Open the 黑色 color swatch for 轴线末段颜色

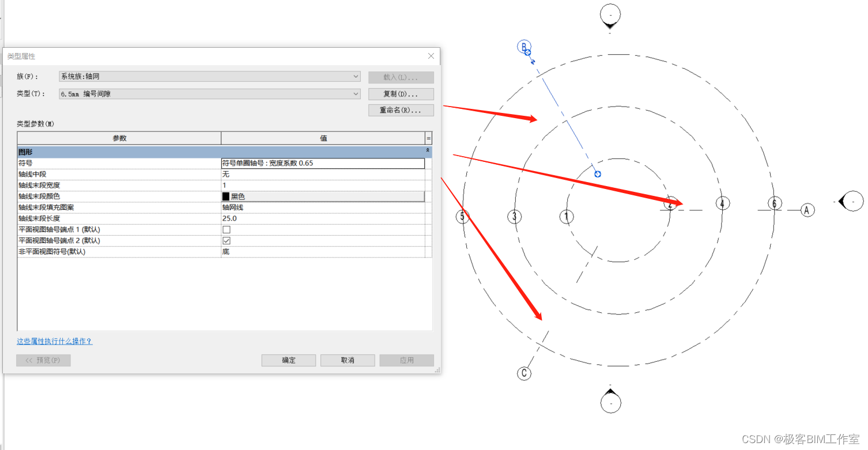(x=323, y=196)
